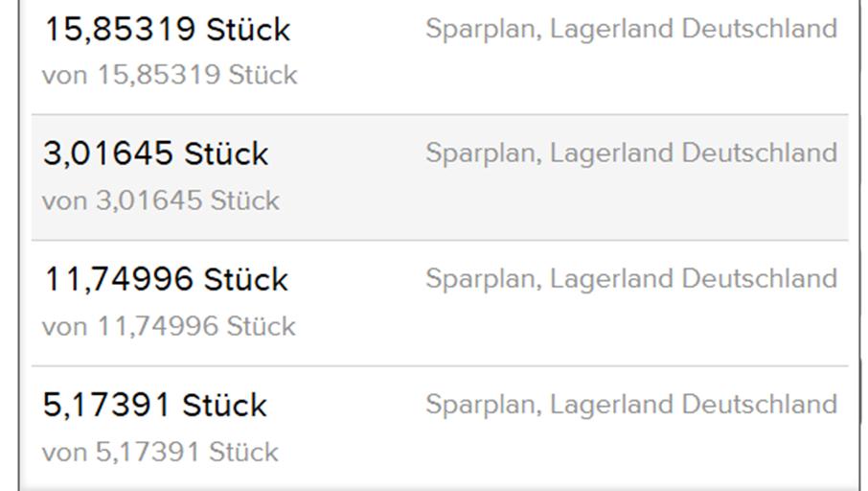Click the 'von 15,85319 Stück' subtext
The image size is (868, 491).
pos(170,76)
